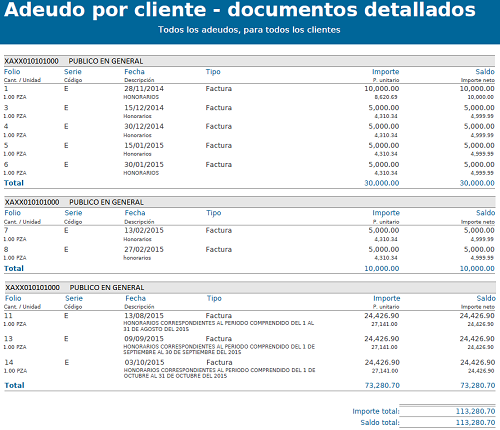Select the Importe total 113,280.70 value
This screenshot has height=430, width=500.
coord(475,411)
